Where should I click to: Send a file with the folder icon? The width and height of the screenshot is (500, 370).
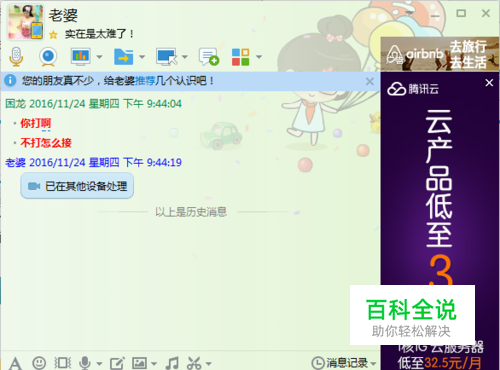pos(123,56)
